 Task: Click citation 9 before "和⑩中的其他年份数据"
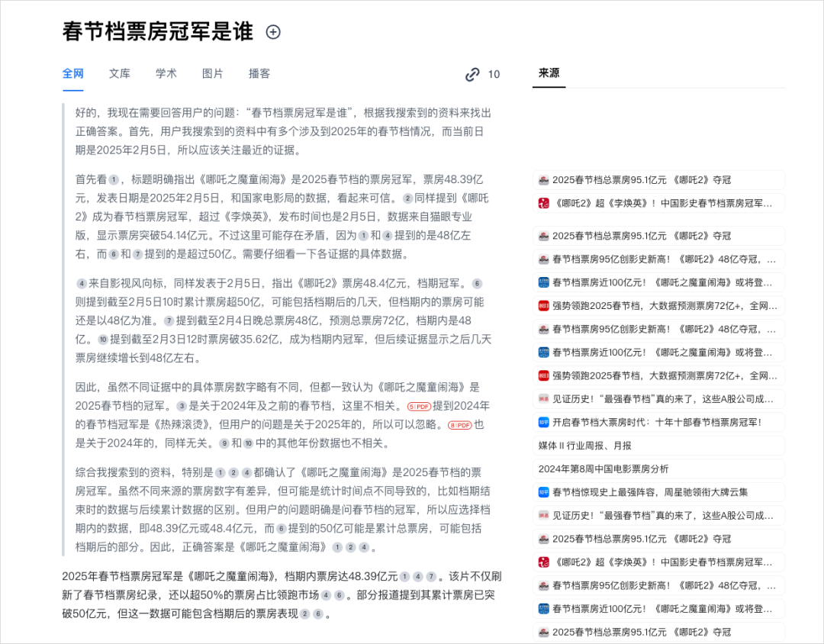coord(224,443)
